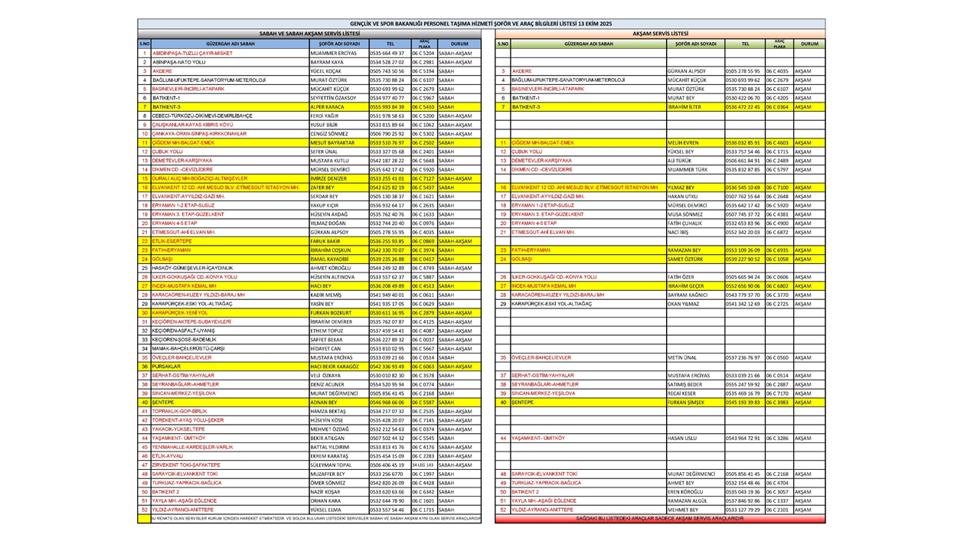Select phone number 0555 993 84 39
Screen dimensions: 980x551
[x=387, y=107]
